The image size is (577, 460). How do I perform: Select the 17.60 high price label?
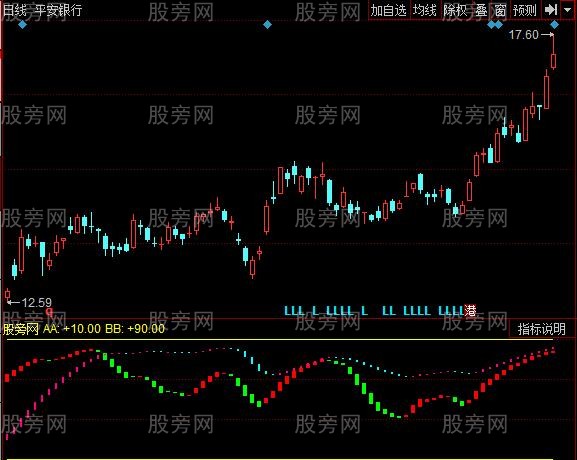coord(523,35)
